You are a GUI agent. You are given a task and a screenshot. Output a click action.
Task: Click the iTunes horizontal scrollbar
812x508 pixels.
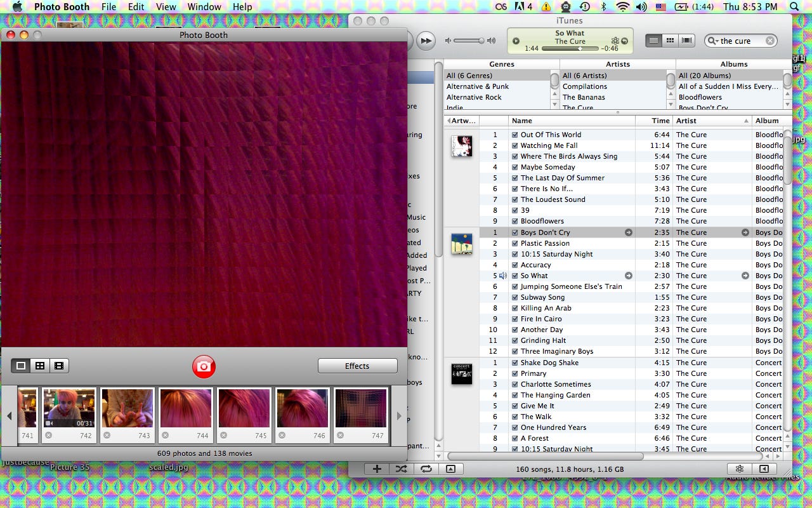tap(546, 456)
